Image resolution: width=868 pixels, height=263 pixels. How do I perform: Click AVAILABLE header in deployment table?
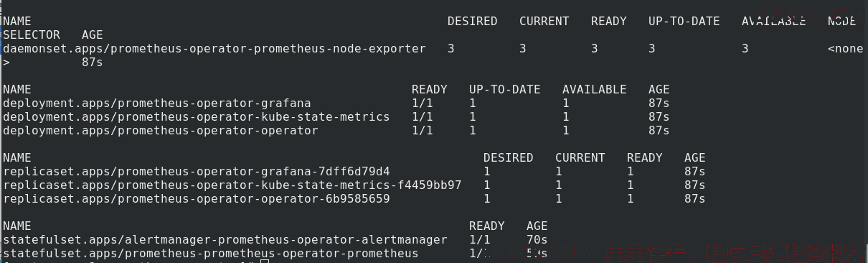coord(595,90)
